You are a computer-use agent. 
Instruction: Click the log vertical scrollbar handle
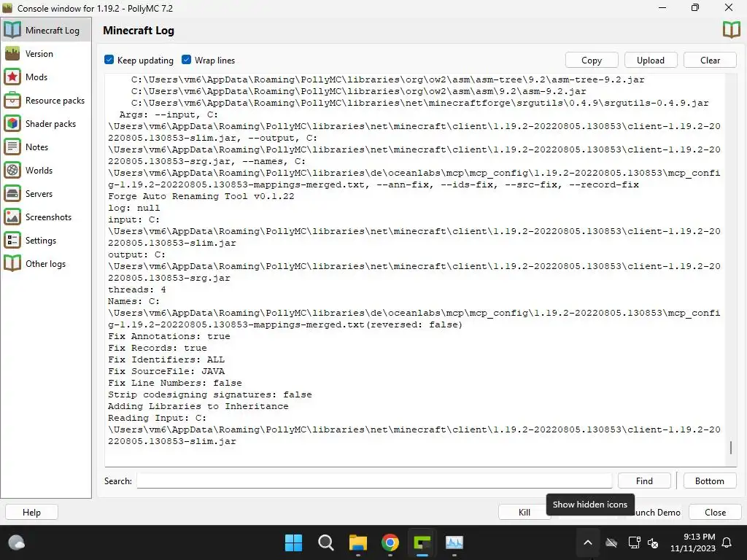point(731,447)
